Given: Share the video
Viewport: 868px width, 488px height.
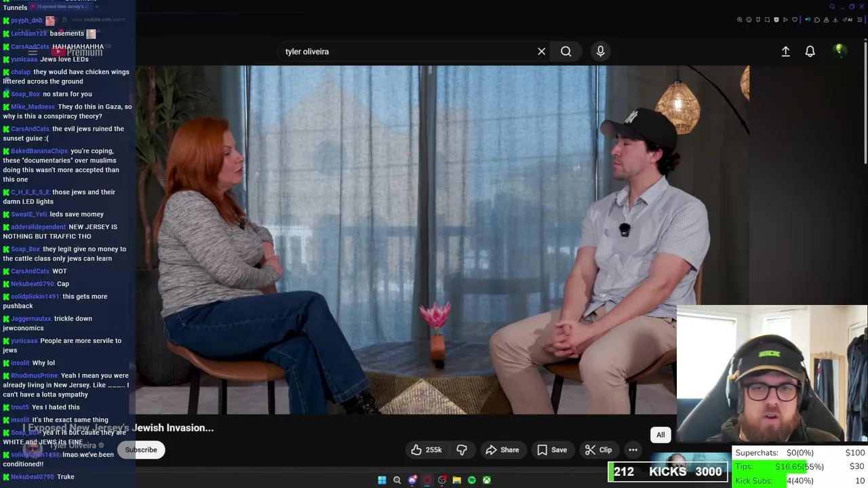Looking at the screenshot, I should [502, 450].
